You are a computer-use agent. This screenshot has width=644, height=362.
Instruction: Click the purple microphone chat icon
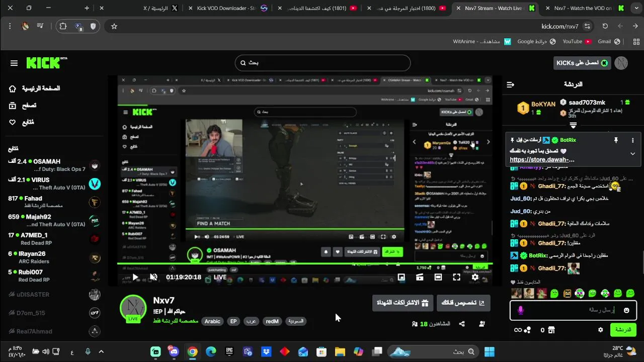click(521, 311)
